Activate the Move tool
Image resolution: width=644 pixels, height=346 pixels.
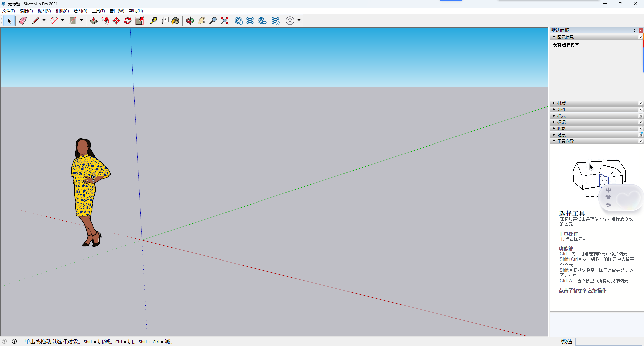(x=116, y=20)
